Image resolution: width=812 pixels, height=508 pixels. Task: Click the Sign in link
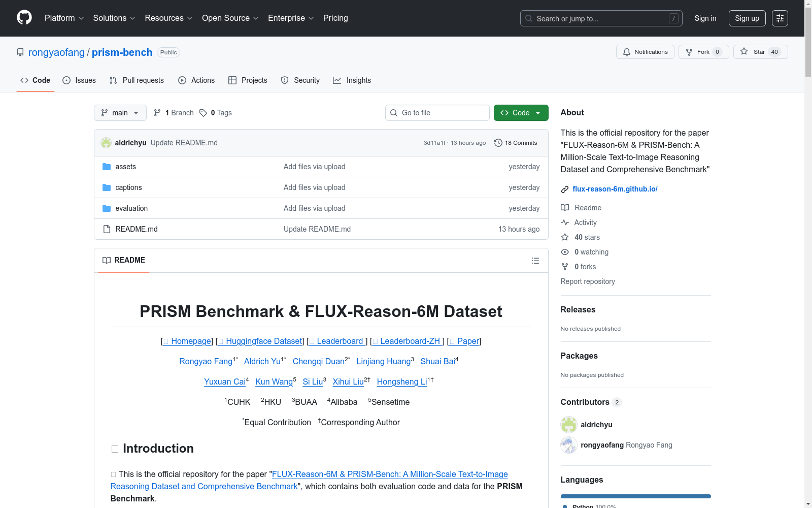[x=705, y=18]
